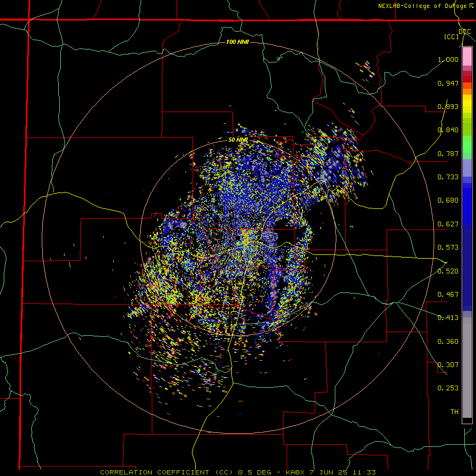Click the DCC label above the legend
Viewport: 476px width, 476px height.
pyautogui.click(x=465, y=32)
